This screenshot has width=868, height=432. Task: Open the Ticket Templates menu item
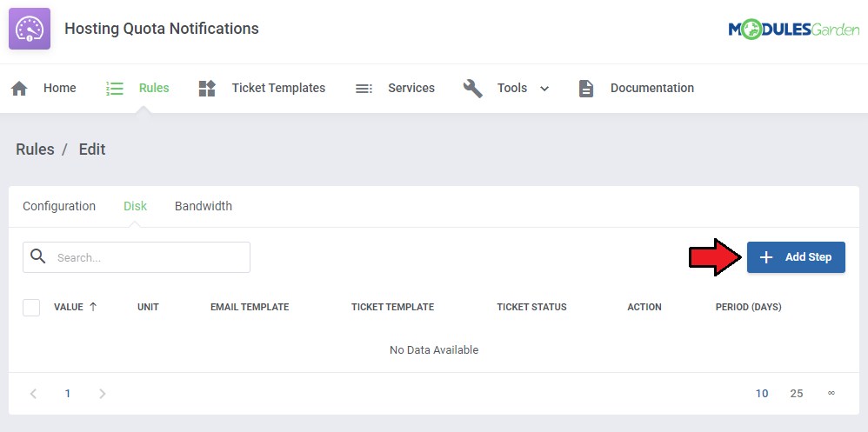point(278,88)
